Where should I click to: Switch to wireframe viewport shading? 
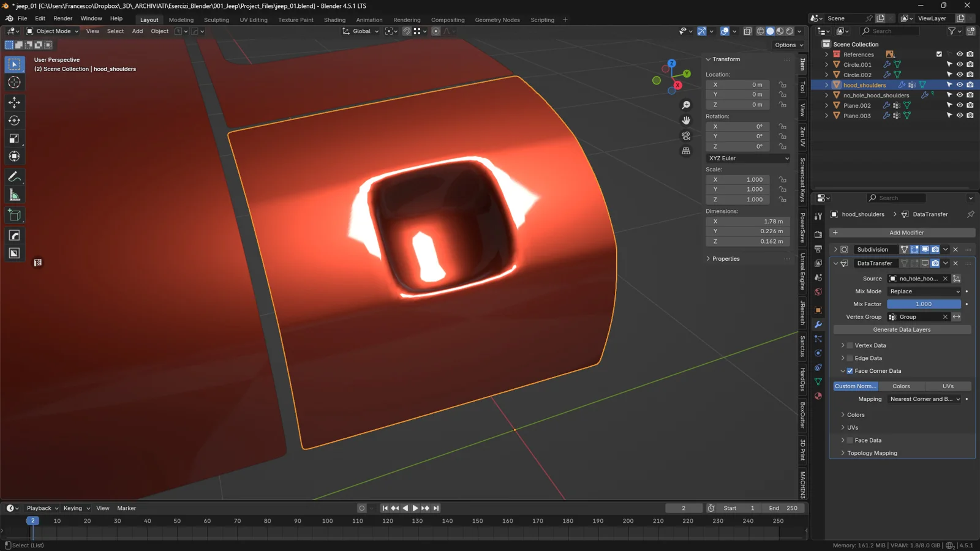click(761, 31)
